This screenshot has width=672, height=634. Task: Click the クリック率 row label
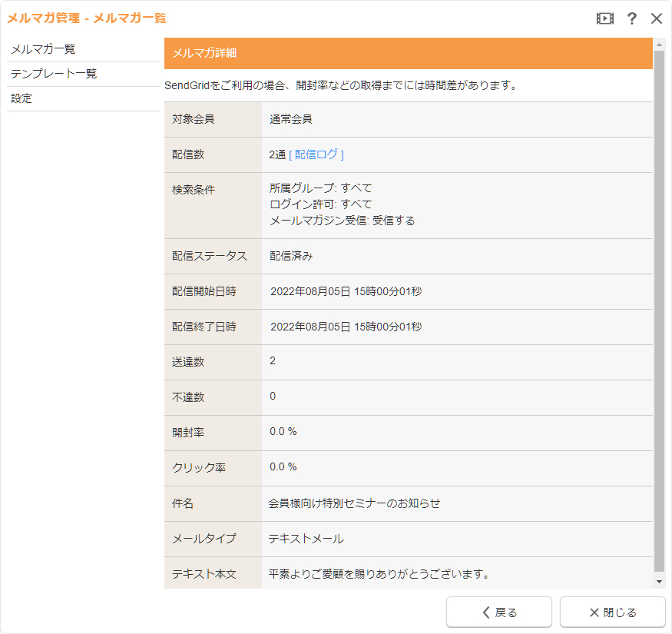[199, 468]
